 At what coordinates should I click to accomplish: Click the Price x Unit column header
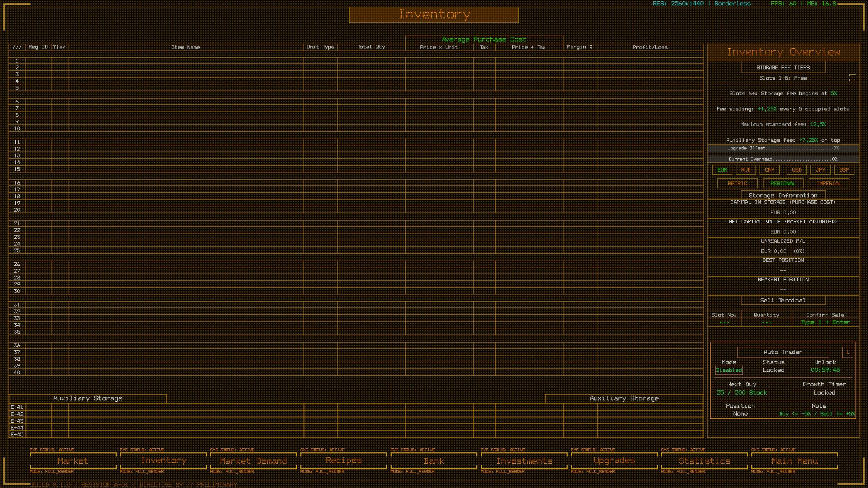(439, 47)
